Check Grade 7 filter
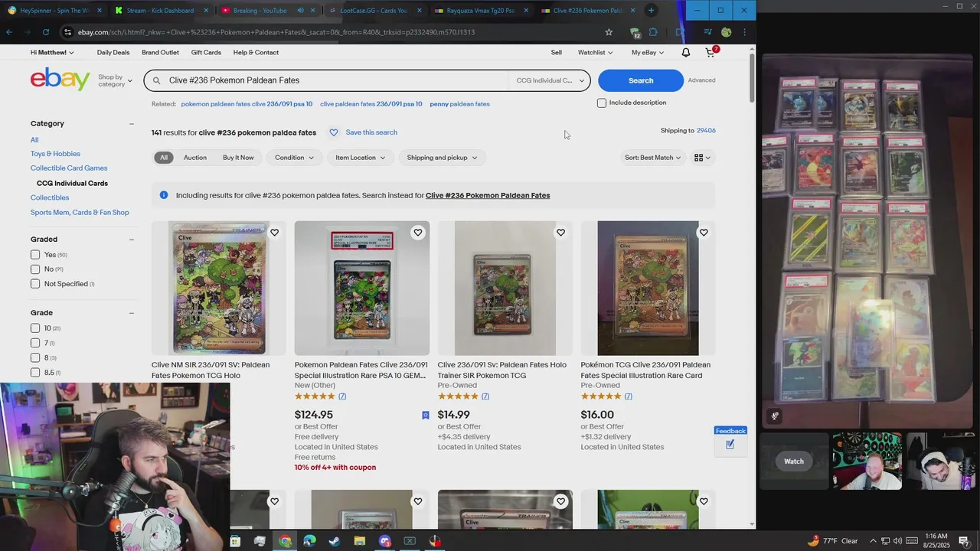 click(35, 343)
